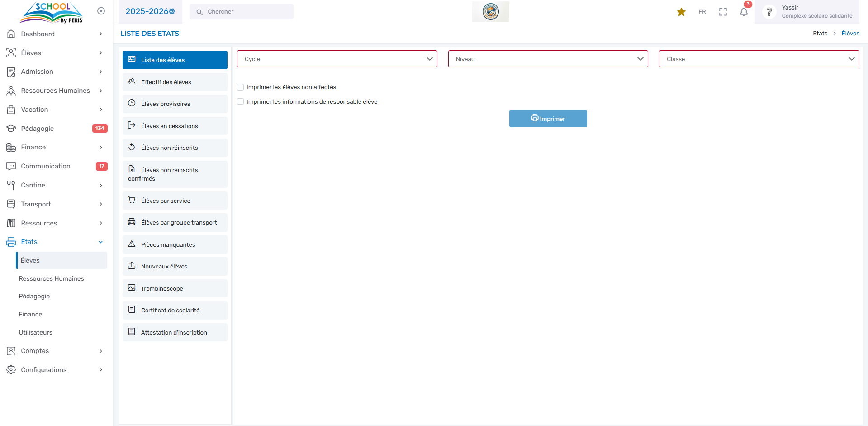
Task: Open the Classe dropdown
Action: (x=759, y=59)
